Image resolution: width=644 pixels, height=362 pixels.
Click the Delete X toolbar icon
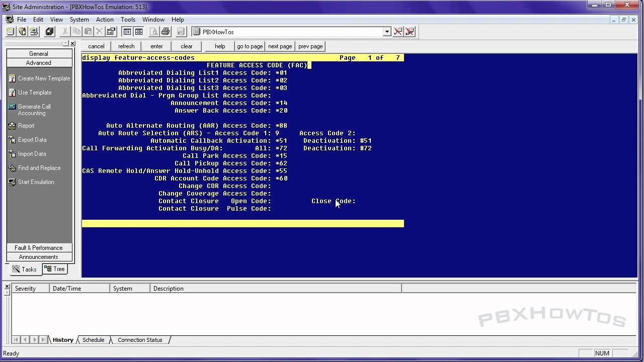pos(100,32)
